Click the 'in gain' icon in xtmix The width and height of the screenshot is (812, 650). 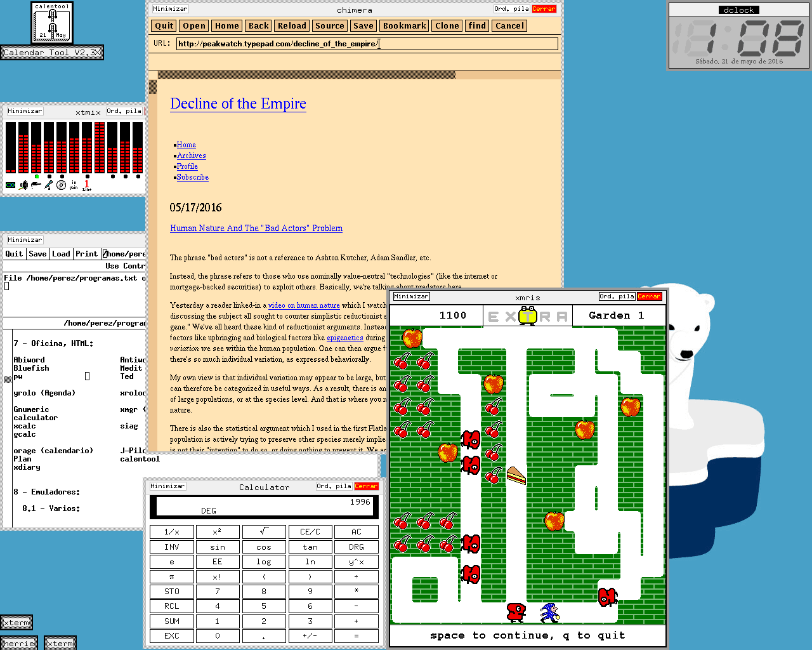point(74,185)
